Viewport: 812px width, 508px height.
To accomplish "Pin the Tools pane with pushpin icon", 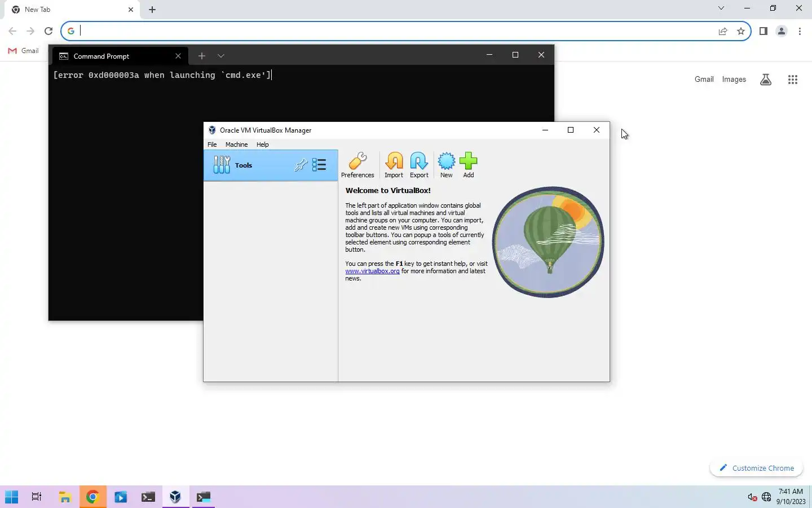I will [x=301, y=165].
